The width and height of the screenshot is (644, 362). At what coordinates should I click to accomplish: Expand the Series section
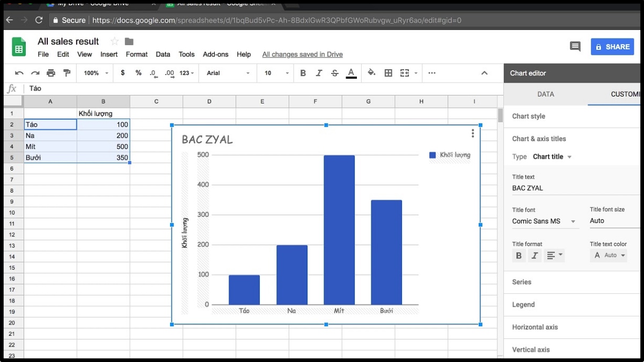[x=572, y=282]
